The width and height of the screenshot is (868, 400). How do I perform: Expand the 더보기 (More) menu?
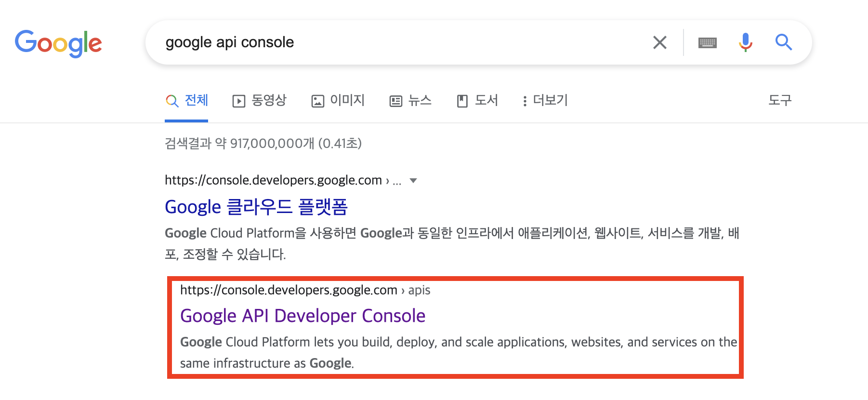[x=545, y=100]
